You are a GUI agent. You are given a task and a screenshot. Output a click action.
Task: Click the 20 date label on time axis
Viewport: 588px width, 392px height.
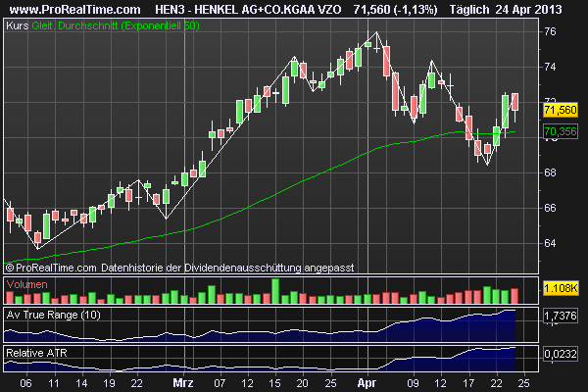[302, 383]
